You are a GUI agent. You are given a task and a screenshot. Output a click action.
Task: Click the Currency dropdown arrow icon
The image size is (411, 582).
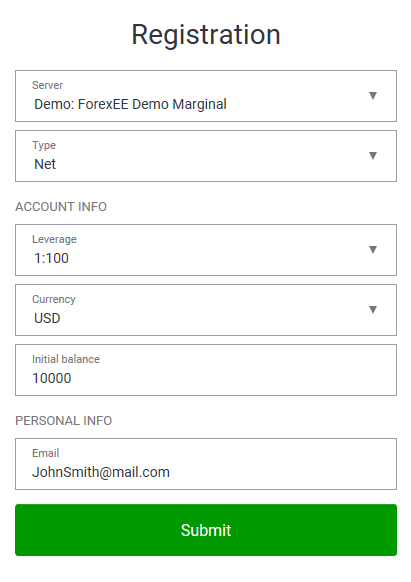tap(373, 310)
